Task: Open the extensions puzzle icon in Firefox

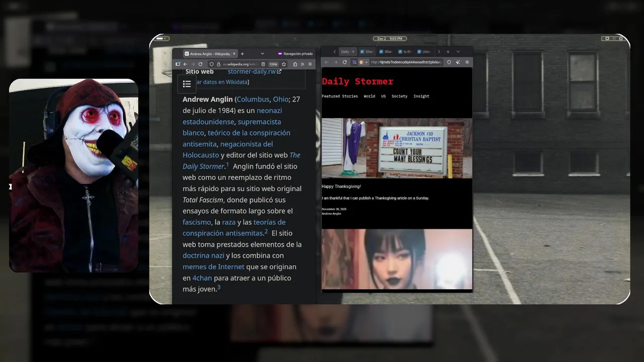Action: (295, 64)
